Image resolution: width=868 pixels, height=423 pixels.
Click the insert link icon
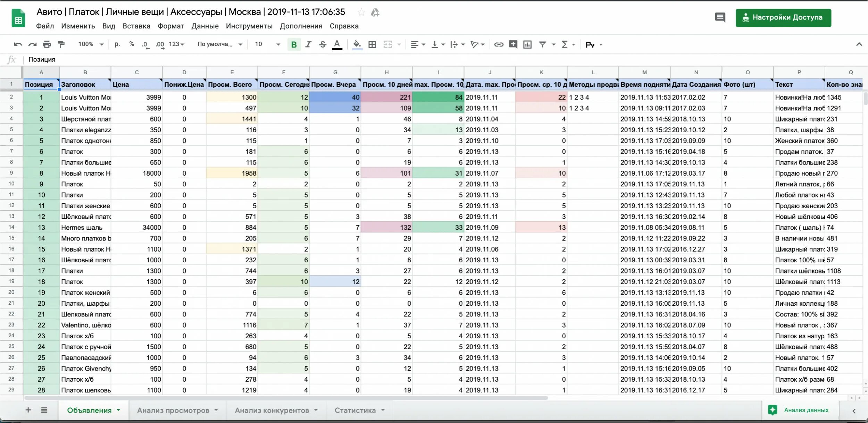pyautogui.click(x=499, y=44)
